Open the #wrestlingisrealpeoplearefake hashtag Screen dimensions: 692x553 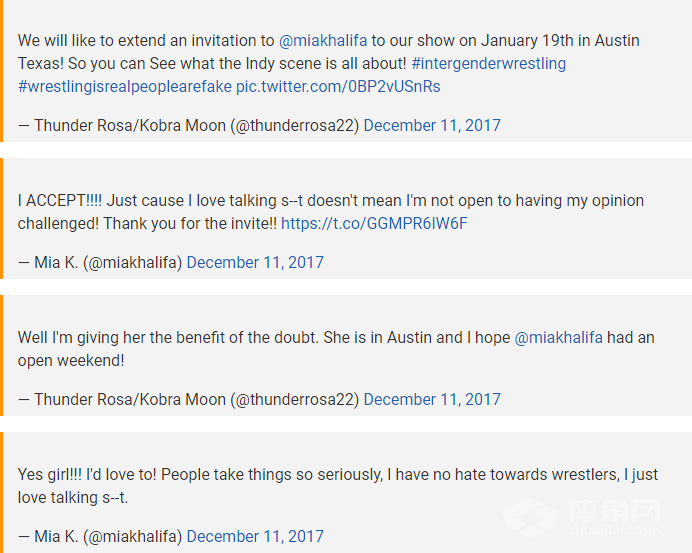point(124,87)
